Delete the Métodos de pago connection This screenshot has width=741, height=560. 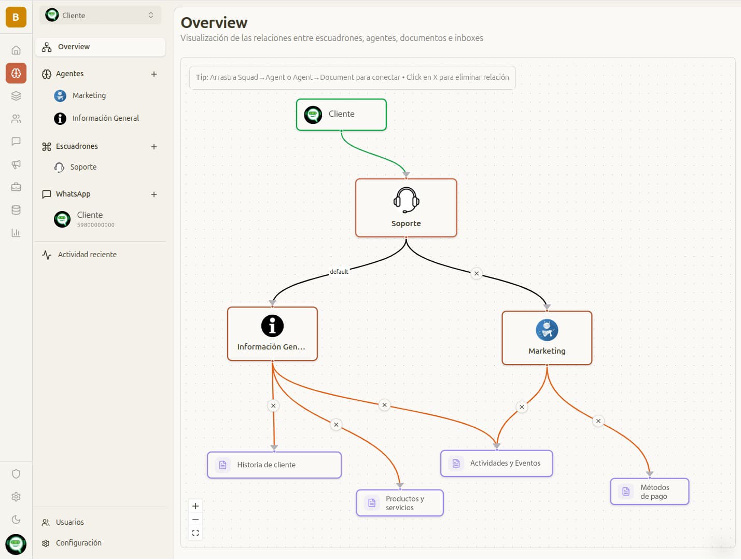(598, 421)
